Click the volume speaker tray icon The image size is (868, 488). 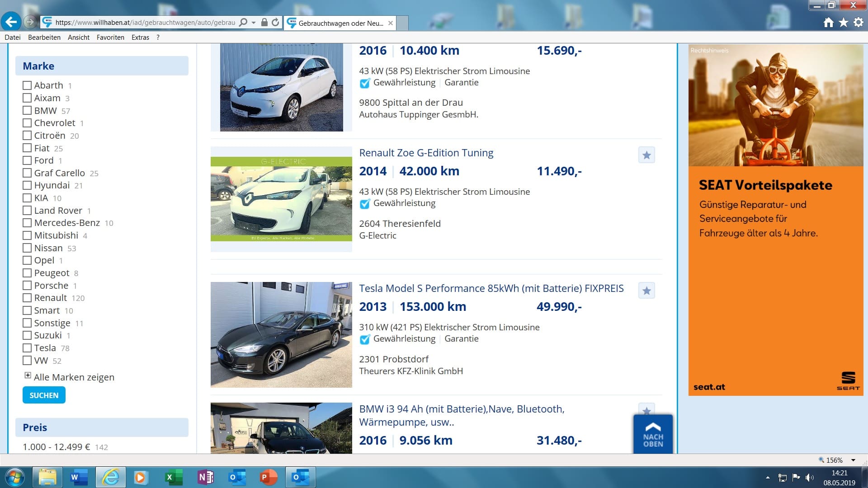coord(810,478)
